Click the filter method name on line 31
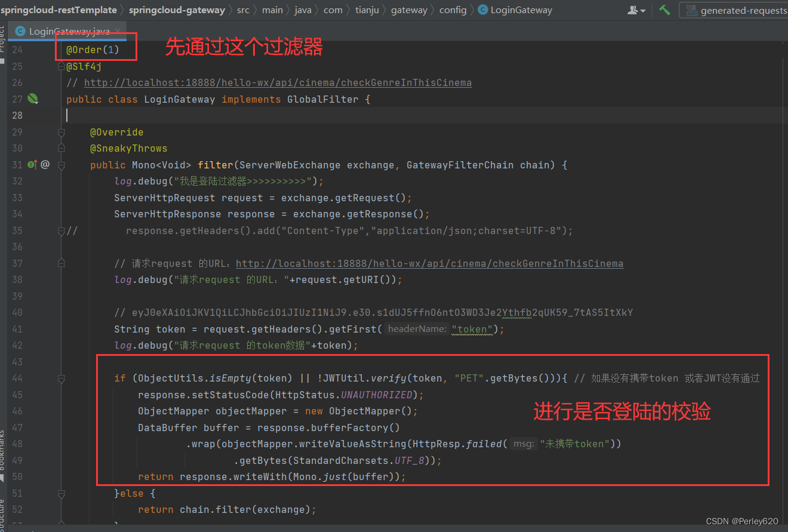 (x=216, y=165)
